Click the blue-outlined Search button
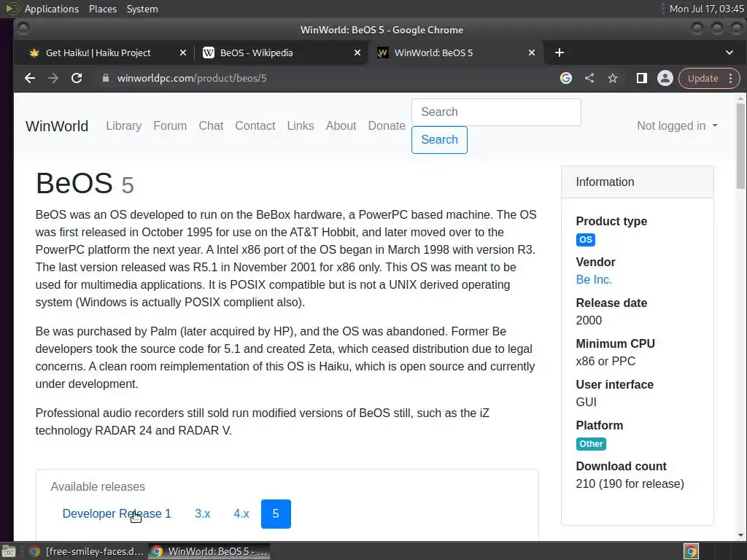Screen dimensions: 747x560 439,139
